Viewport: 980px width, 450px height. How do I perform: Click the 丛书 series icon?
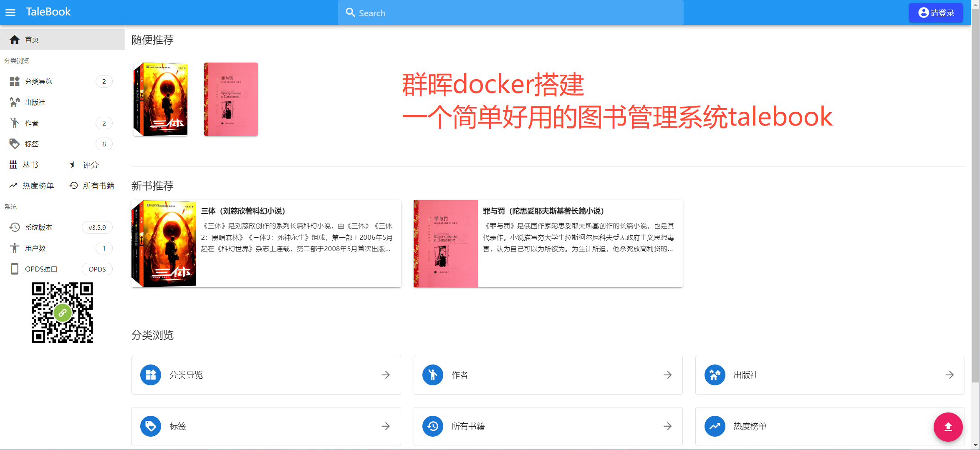click(13, 165)
